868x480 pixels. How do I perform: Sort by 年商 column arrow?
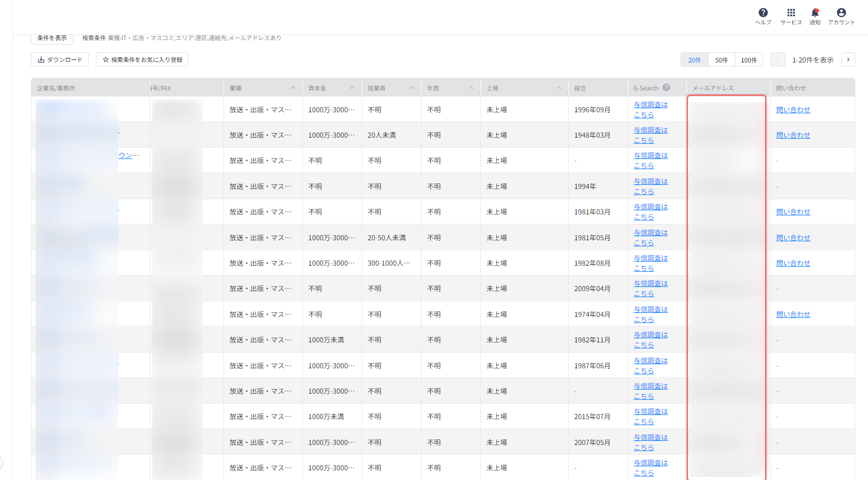[x=471, y=88]
